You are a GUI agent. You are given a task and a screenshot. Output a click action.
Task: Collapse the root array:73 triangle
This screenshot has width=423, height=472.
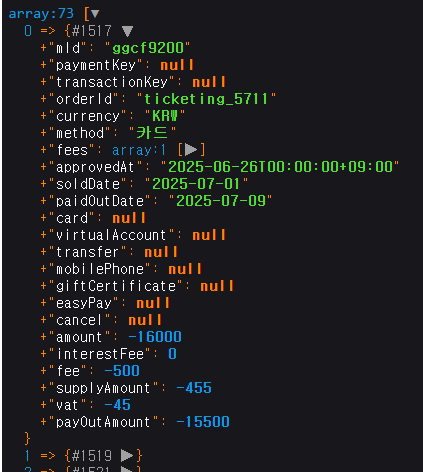coord(95,14)
